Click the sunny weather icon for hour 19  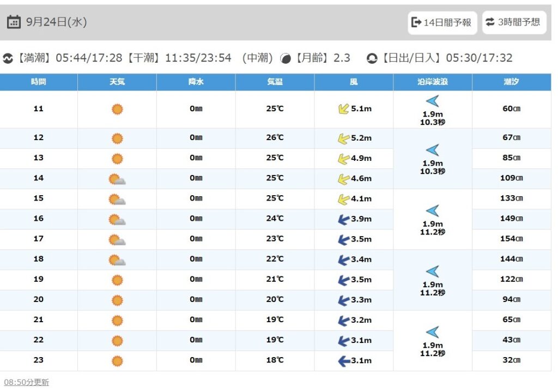(117, 280)
